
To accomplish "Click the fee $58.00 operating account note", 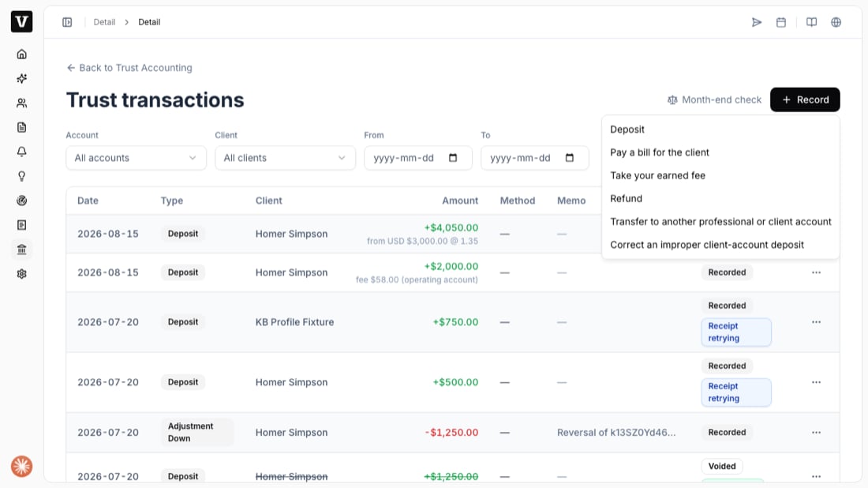I will tap(417, 280).
